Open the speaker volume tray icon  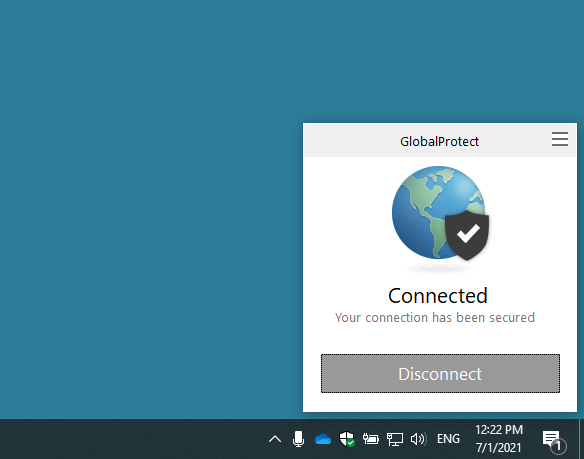[419, 439]
